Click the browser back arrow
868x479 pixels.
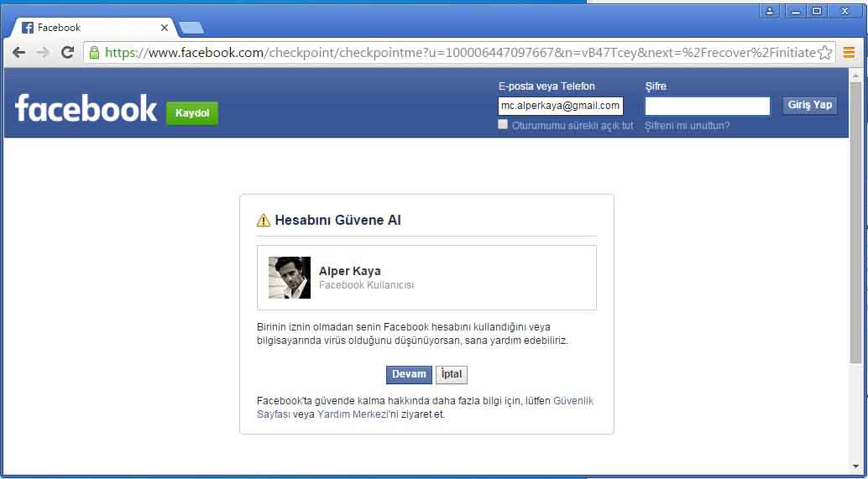(x=18, y=53)
